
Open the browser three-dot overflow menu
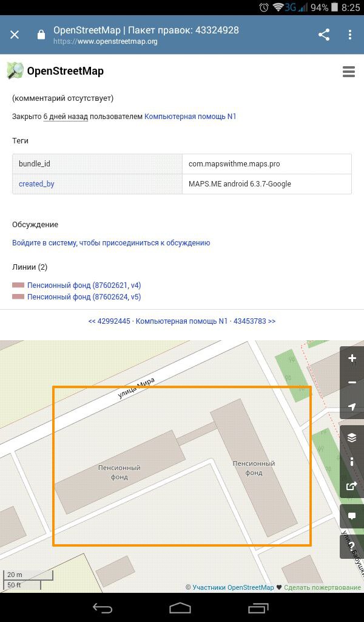350,35
